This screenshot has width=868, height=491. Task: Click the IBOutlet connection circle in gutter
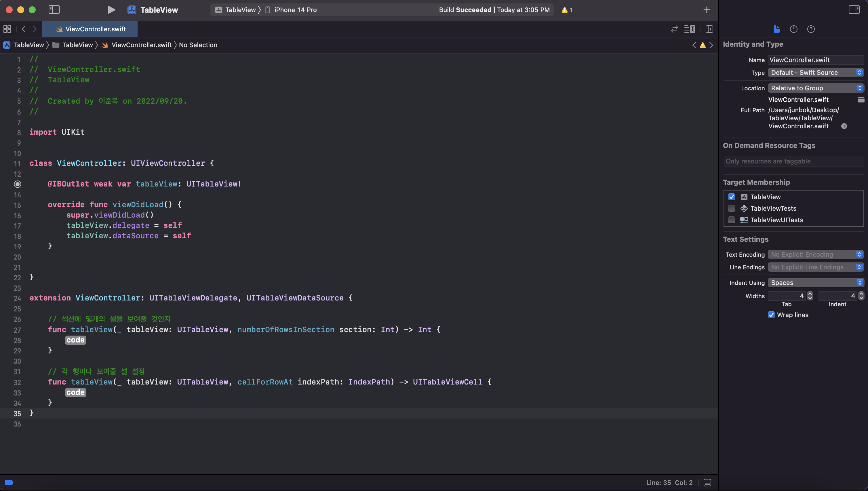[x=18, y=184]
